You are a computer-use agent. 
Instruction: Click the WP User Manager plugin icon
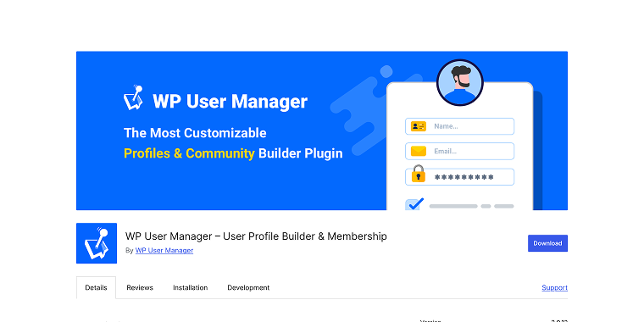click(97, 243)
